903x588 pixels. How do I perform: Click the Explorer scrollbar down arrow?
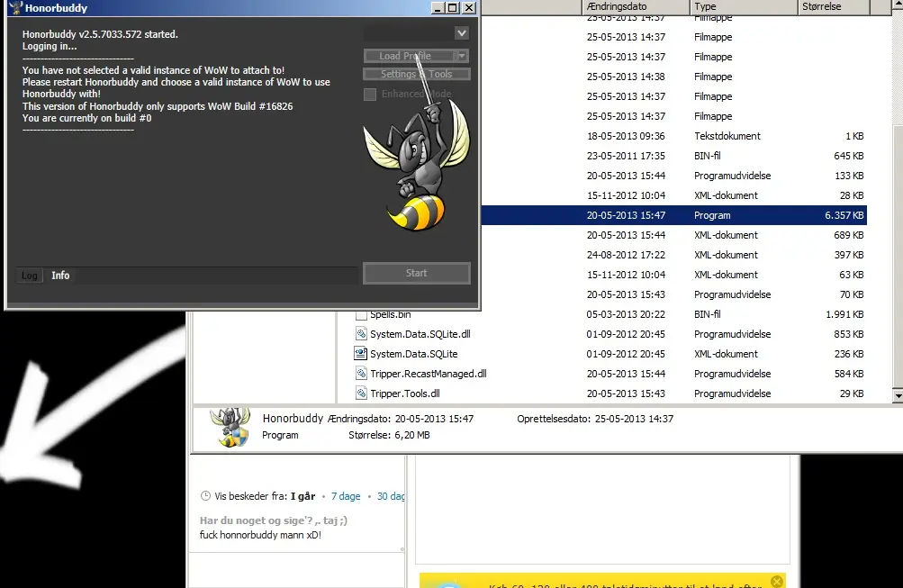pos(898,395)
